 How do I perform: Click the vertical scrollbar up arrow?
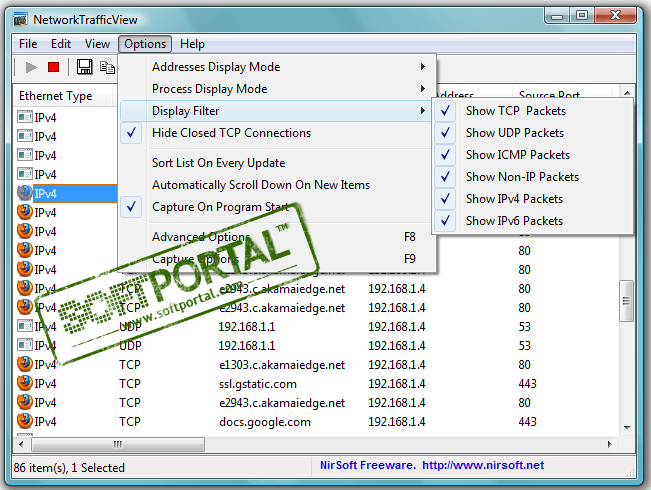coord(627,93)
